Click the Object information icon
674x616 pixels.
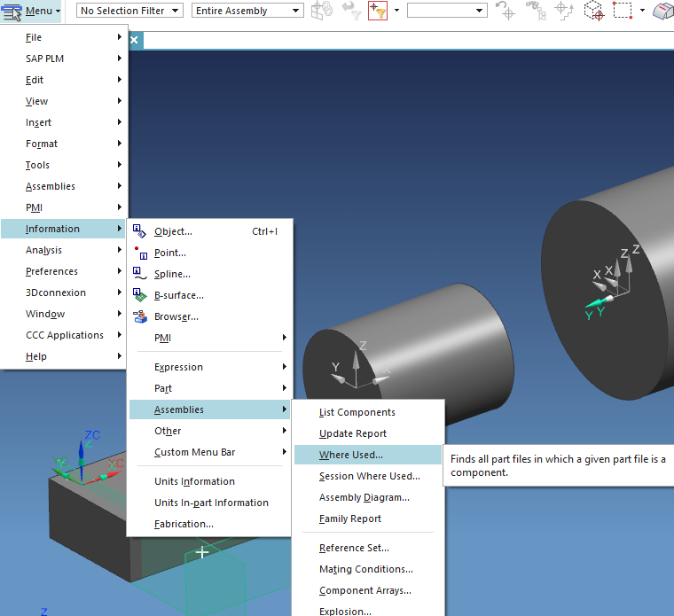[x=139, y=231]
